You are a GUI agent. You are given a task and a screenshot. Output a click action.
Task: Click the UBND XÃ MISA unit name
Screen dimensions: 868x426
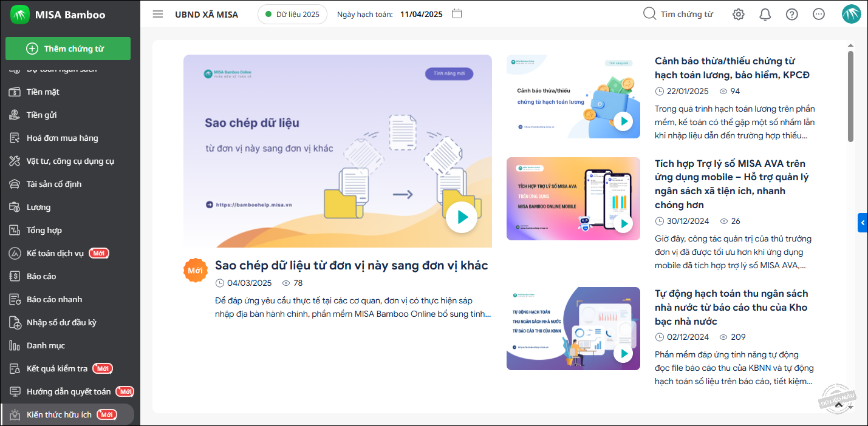click(x=207, y=14)
